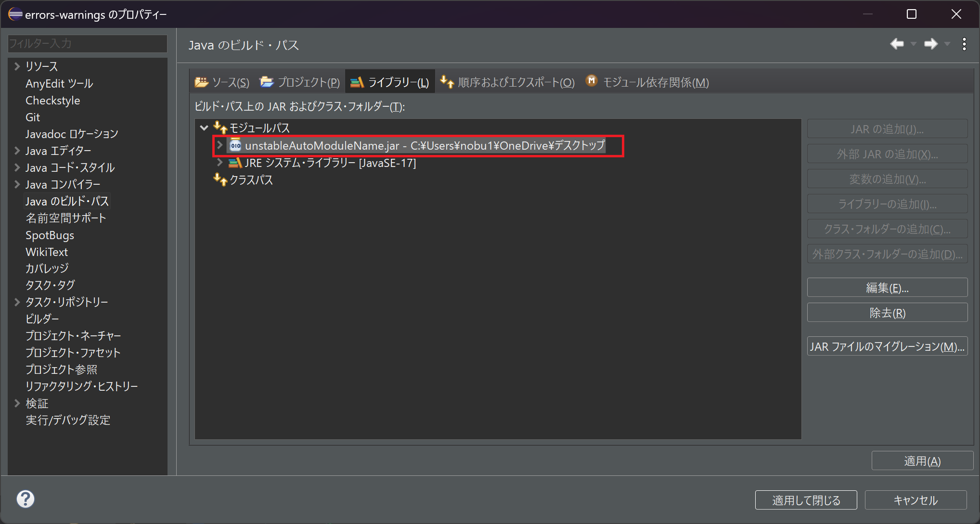
Task: Click the package icon on the ソース tab
Action: point(202,82)
